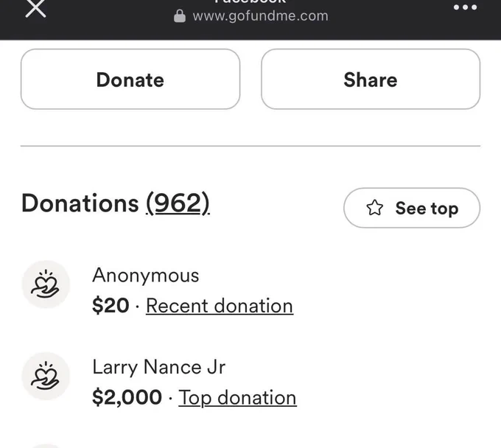Tap the $20 donation amount
This screenshot has width=501, height=448.
pos(111,306)
